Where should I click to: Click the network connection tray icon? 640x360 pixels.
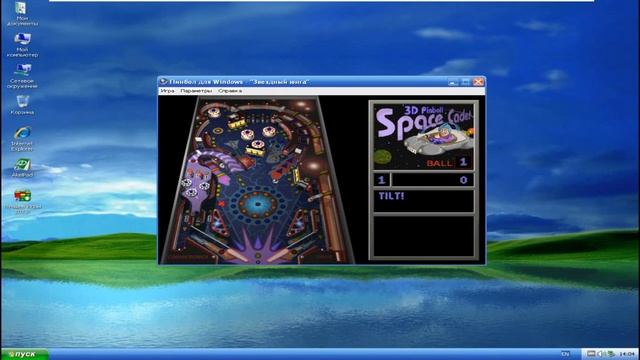pyautogui.click(x=611, y=354)
